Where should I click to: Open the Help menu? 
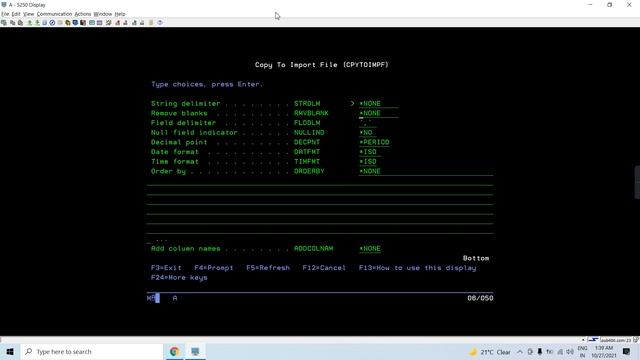pyautogui.click(x=120, y=14)
